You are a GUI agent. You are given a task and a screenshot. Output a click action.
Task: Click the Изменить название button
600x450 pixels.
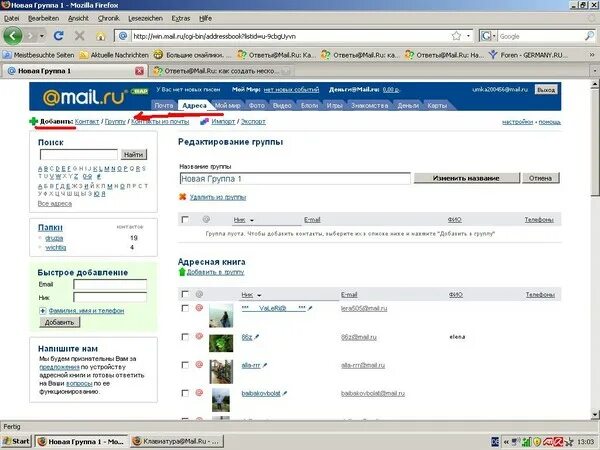click(466, 178)
